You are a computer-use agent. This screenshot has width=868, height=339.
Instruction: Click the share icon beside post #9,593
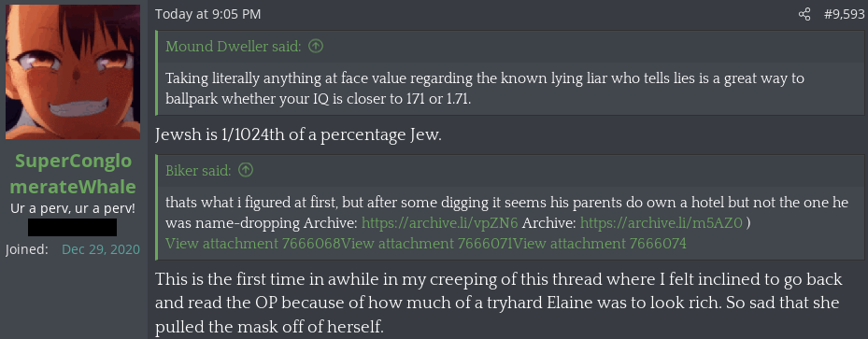[804, 14]
